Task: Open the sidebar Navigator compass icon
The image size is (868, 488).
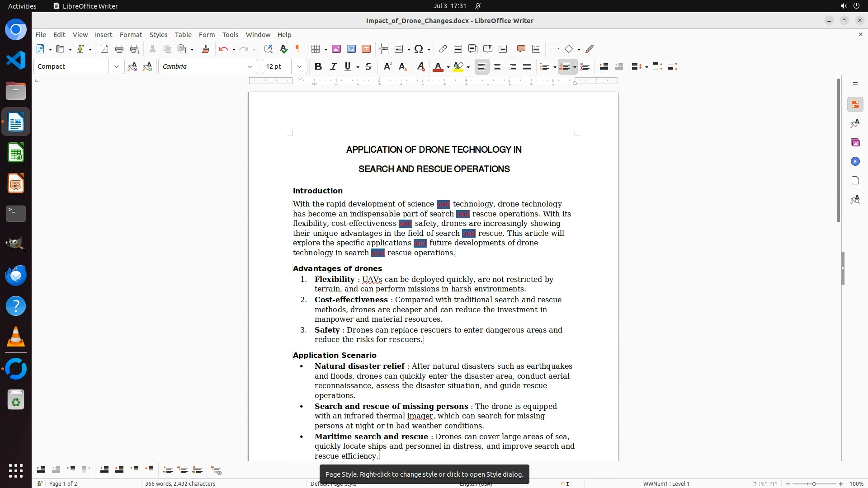Action: [855, 162]
